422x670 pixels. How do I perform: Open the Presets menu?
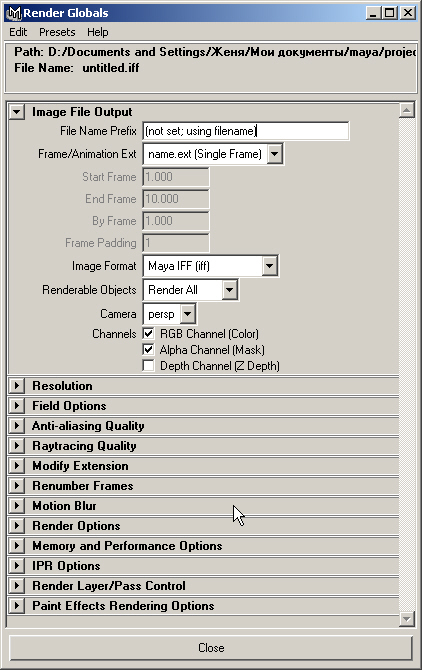click(57, 32)
